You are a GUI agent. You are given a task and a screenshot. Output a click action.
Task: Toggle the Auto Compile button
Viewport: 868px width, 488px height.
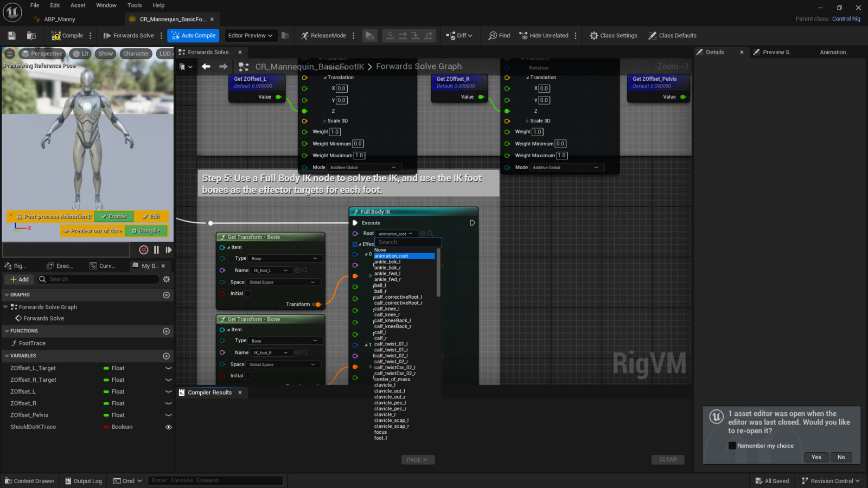193,36
